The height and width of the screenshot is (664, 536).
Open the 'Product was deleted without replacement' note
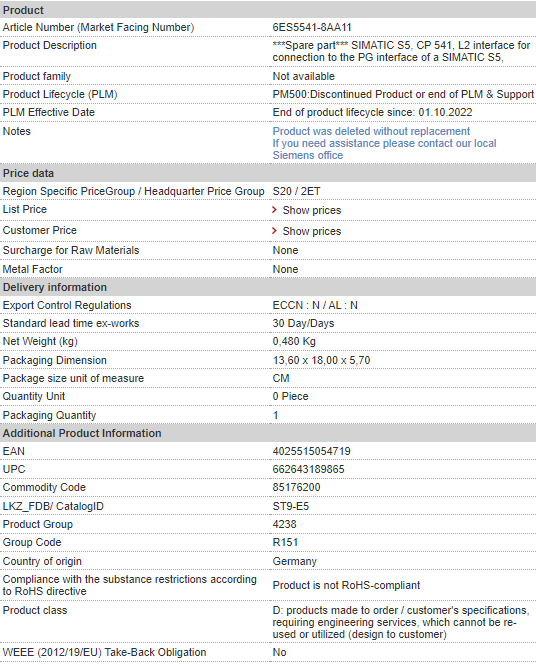pos(371,131)
